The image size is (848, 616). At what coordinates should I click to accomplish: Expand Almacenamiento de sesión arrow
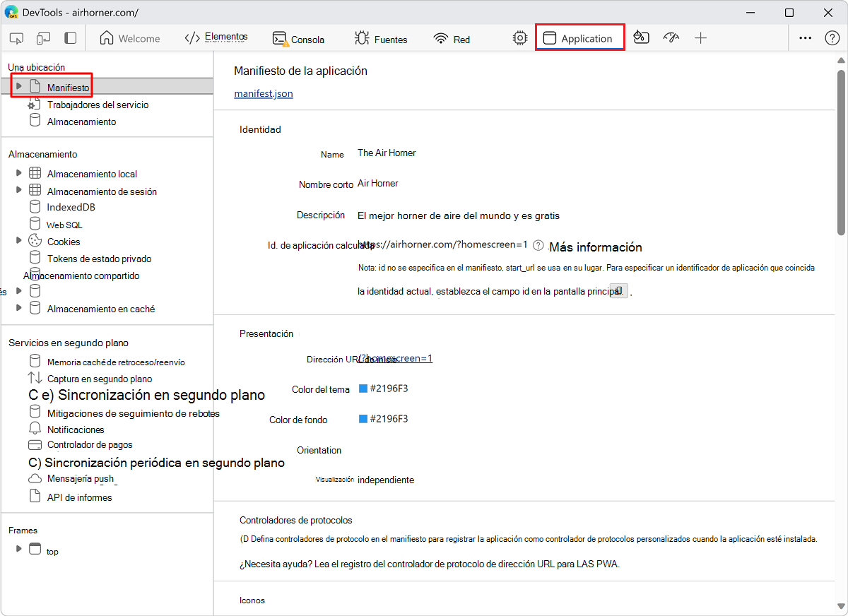tap(19, 189)
